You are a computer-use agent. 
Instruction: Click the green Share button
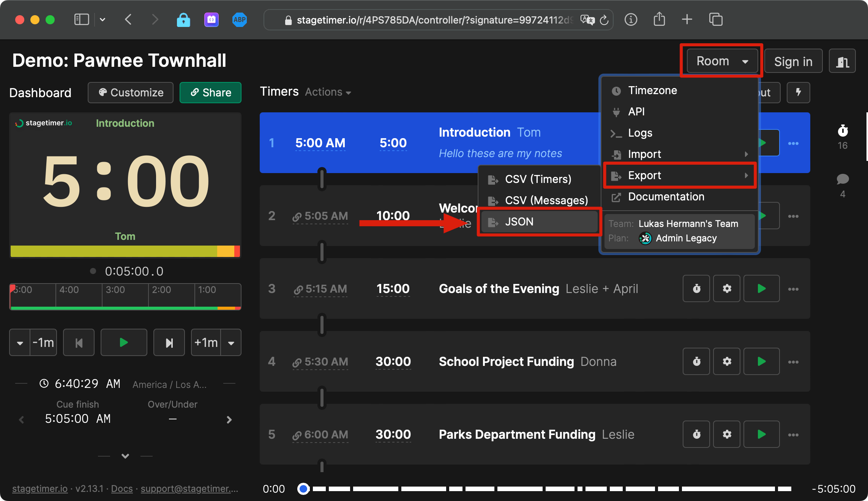210,92
